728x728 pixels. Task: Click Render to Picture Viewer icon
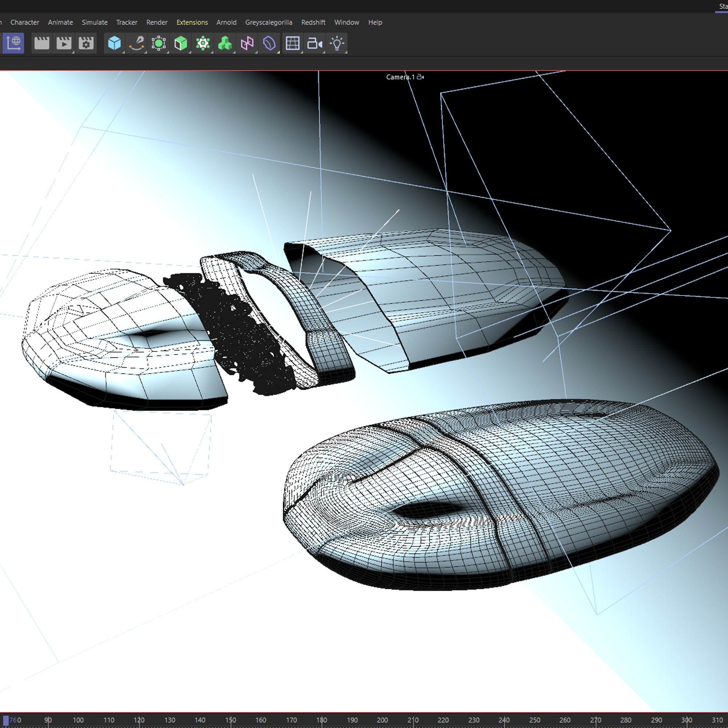coord(64,43)
